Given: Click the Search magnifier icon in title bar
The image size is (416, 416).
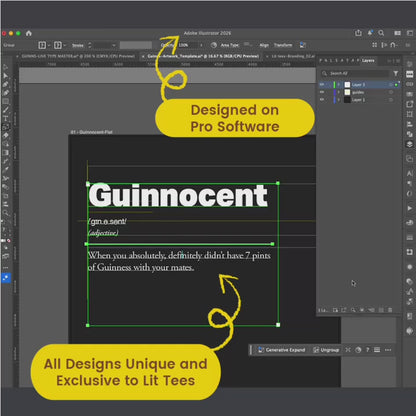Looking at the screenshot, I should (381, 33).
